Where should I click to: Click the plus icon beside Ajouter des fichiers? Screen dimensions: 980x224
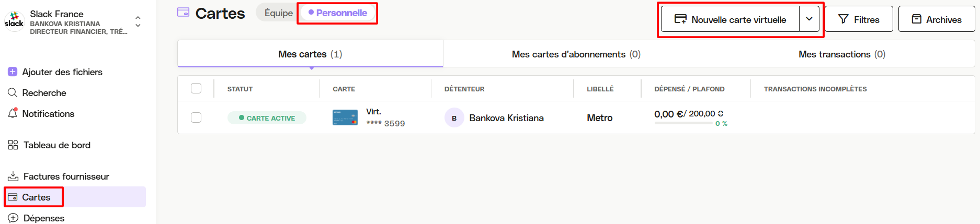(13, 72)
